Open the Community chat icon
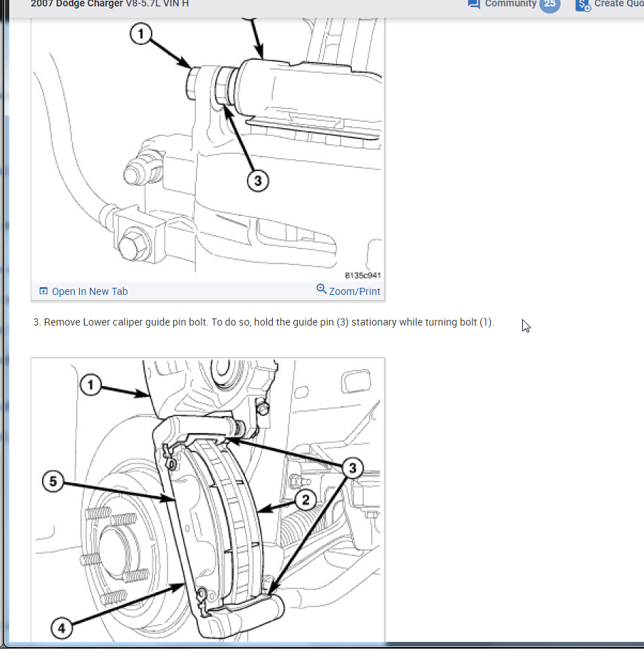This screenshot has width=644, height=649. pyautogui.click(x=474, y=4)
